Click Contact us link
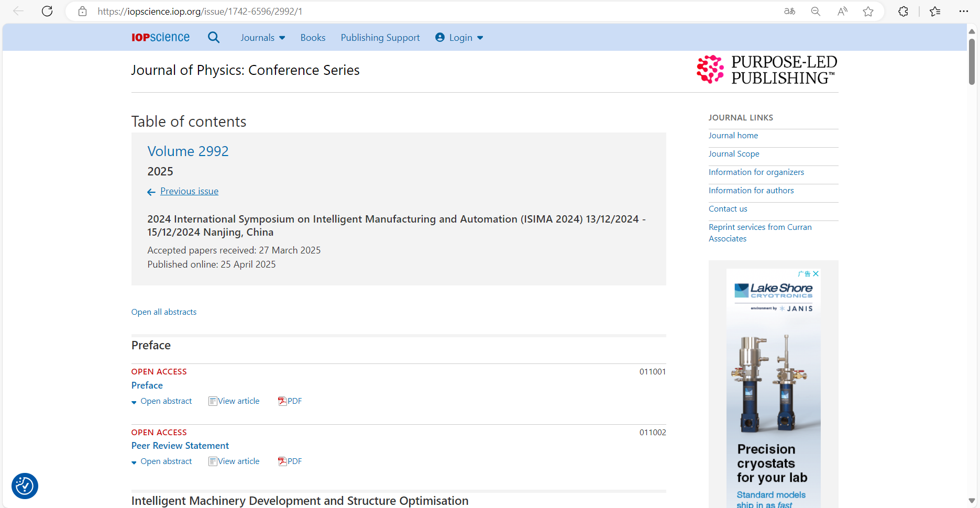Image resolution: width=980 pixels, height=508 pixels. point(728,209)
